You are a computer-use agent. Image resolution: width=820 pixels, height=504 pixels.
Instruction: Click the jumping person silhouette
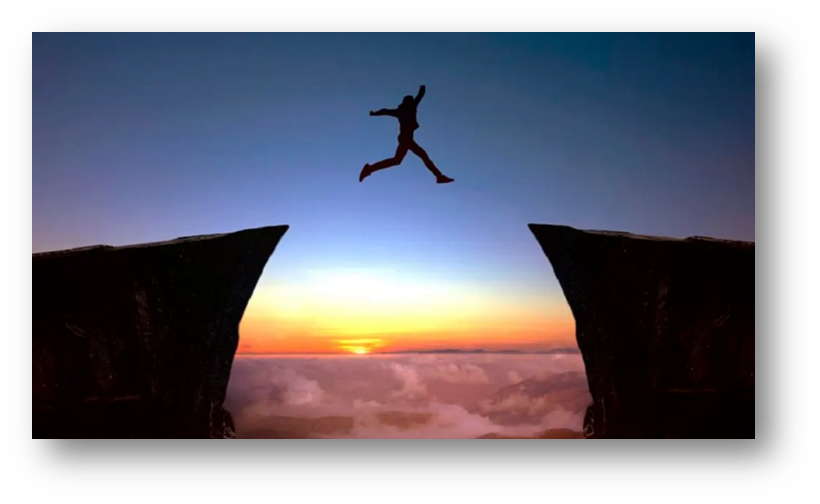[x=406, y=132]
